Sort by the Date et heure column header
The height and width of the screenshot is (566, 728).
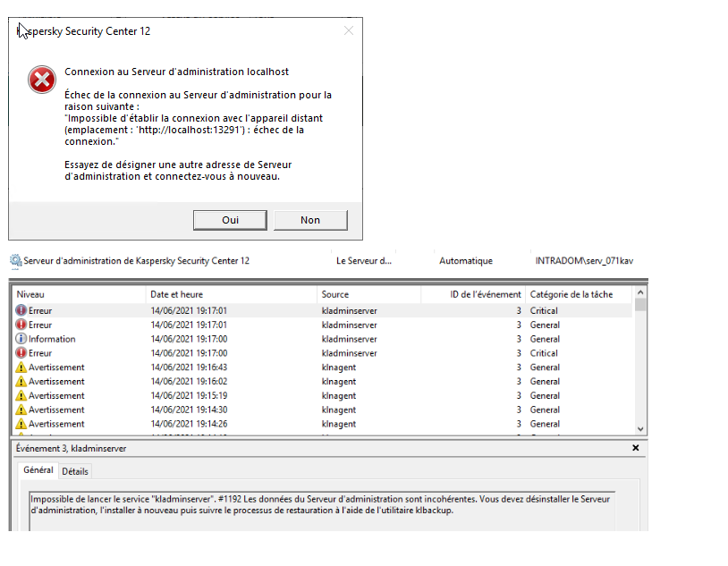tap(232, 294)
